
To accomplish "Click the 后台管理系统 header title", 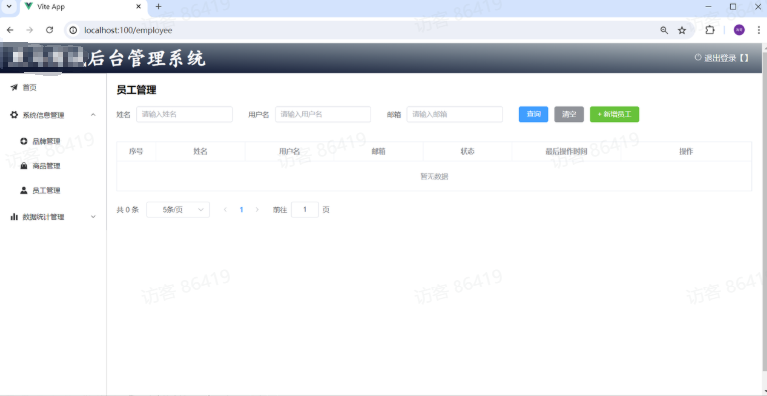I will pos(146,59).
